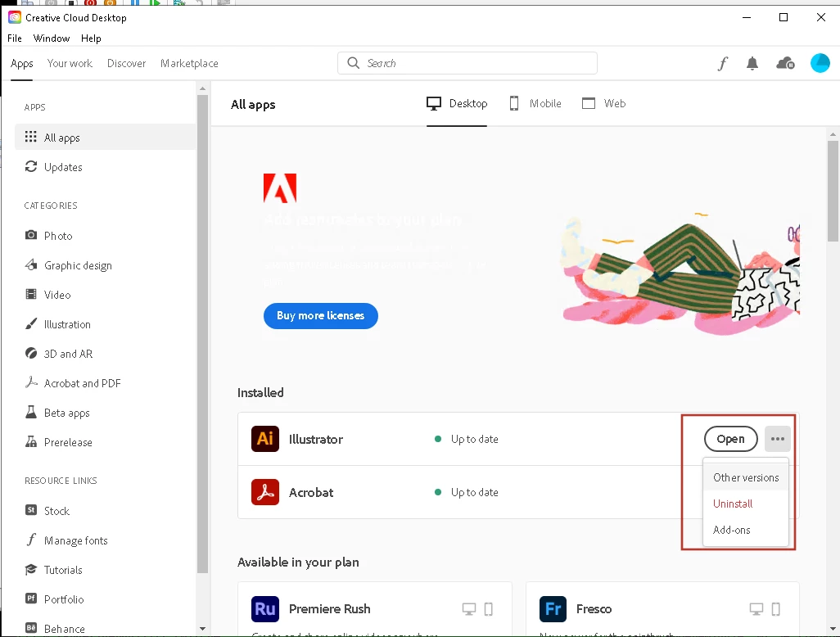Viewport: 840px width, 637px height.
Task: Choose Add-ons in Illustrator menu
Action: 746,530
